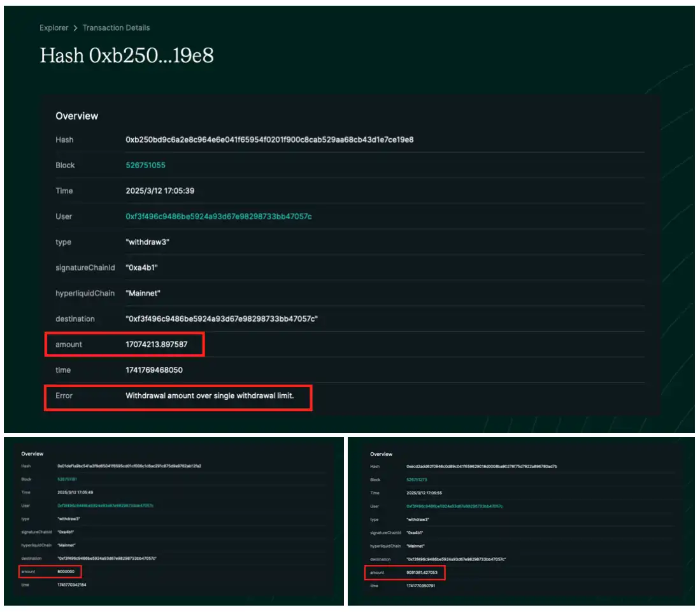Click the breadcrumb chevron after Explorer
The width and height of the screenshot is (700, 612).
click(75, 28)
